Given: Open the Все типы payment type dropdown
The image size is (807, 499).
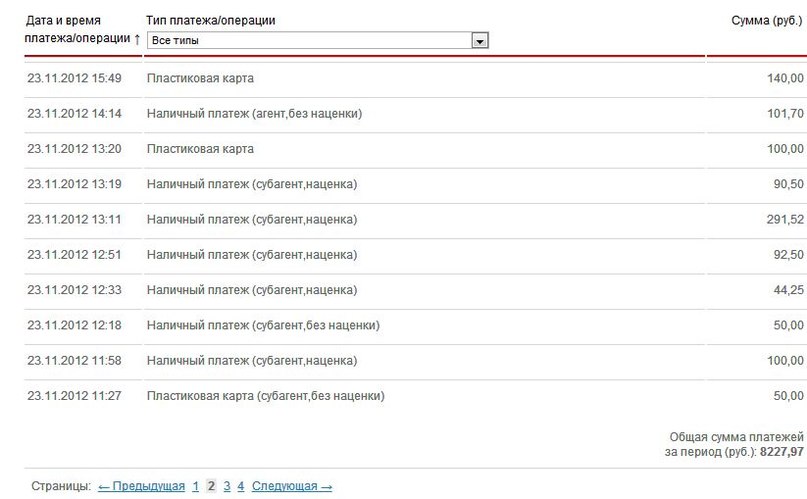Looking at the screenshot, I should pyautogui.click(x=318, y=41).
